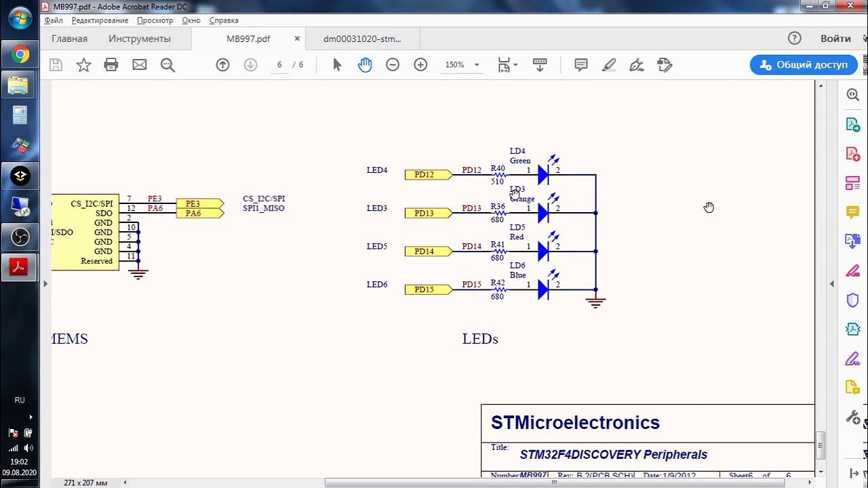
Task: Open the fit page options icon
Action: point(507,65)
